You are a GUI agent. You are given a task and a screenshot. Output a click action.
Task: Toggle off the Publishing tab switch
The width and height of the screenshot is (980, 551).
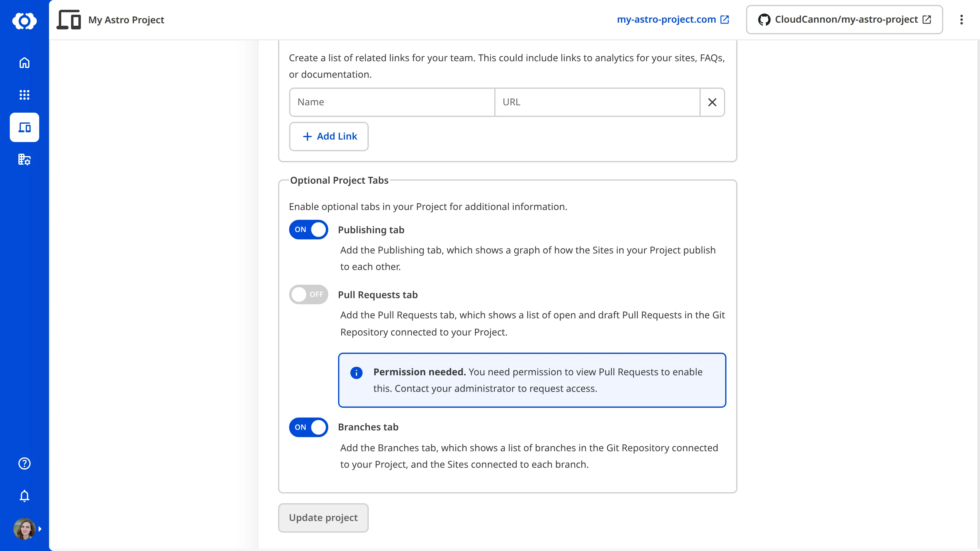click(308, 230)
